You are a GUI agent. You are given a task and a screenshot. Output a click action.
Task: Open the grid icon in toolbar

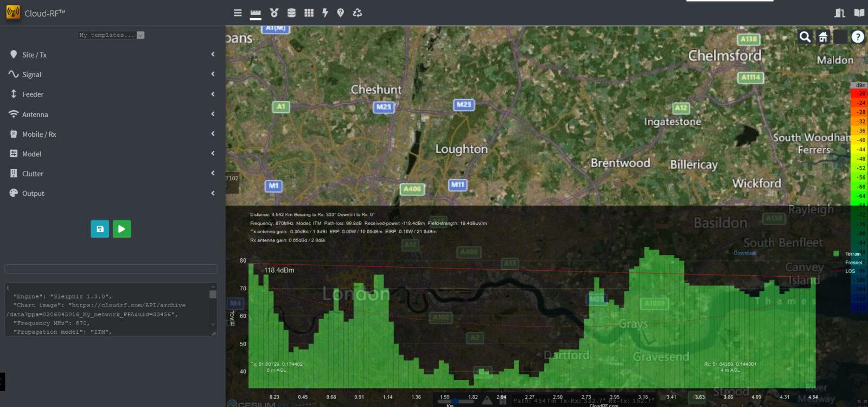coord(309,12)
